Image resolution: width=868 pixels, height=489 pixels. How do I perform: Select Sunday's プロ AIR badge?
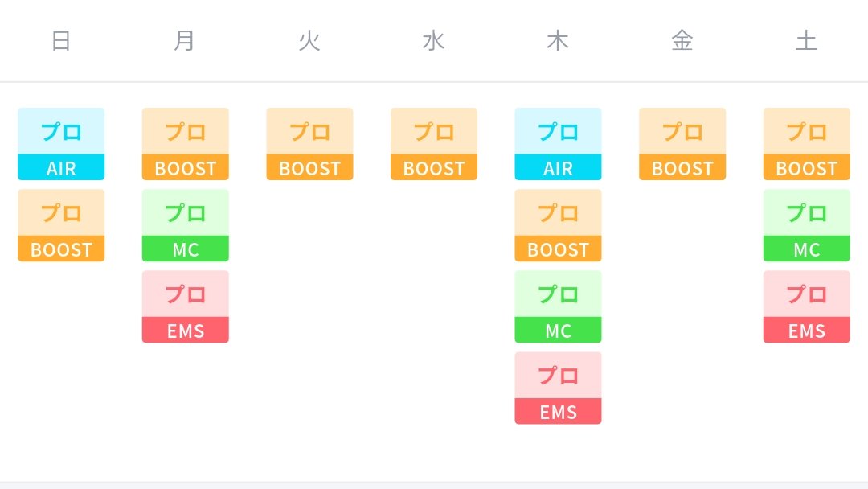pos(61,144)
